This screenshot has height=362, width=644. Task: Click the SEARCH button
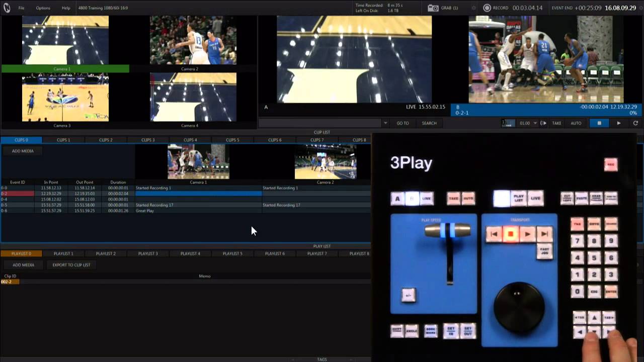[x=429, y=123]
